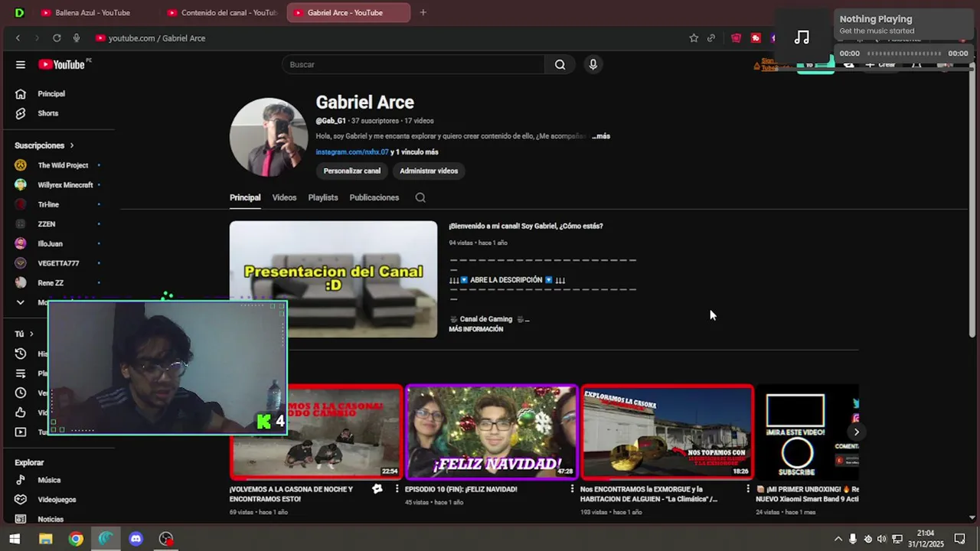Viewport: 980px width, 551px height.
Task: Select the Videos channel tab
Action: tap(284, 197)
